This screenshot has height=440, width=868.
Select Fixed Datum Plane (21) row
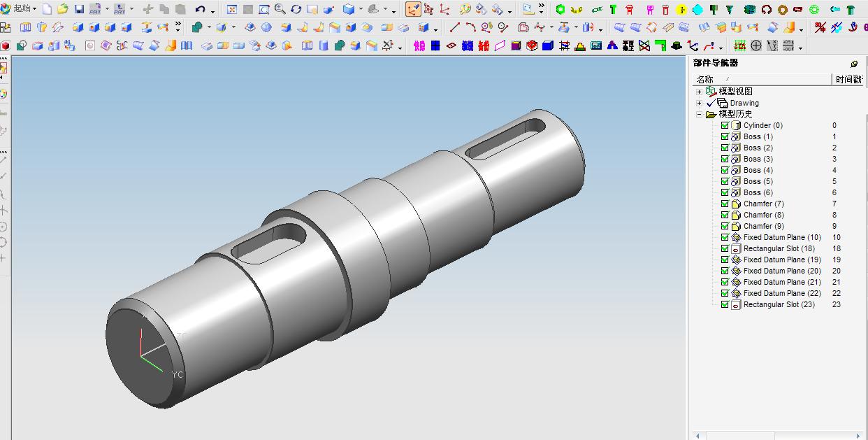782,282
